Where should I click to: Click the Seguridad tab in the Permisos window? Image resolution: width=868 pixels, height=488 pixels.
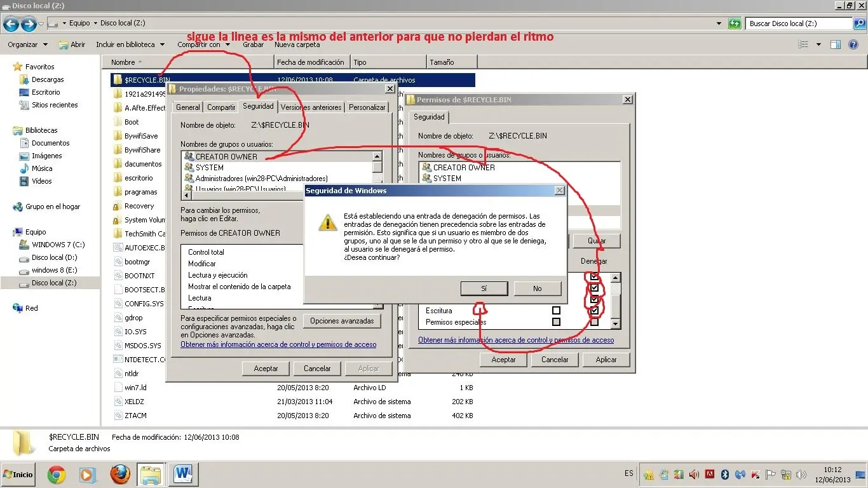click(x=430, y=117)
